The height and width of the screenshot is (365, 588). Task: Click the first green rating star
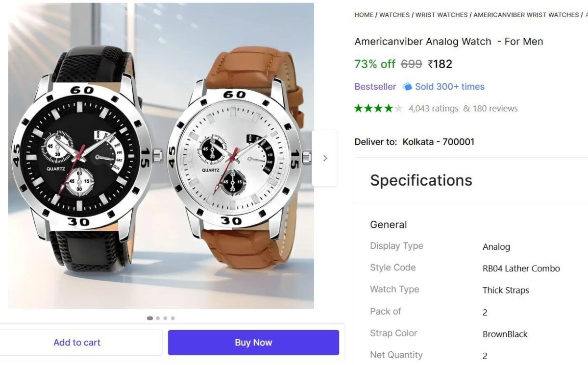tap(358, 108)
